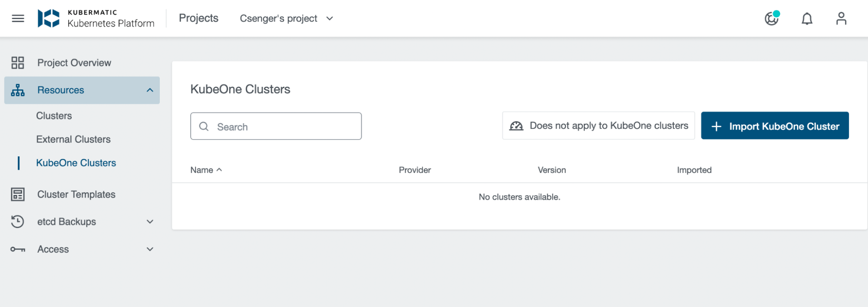Open External Clusters in the sidebar
Screen dimensions: 868x307
pos(73,139)
